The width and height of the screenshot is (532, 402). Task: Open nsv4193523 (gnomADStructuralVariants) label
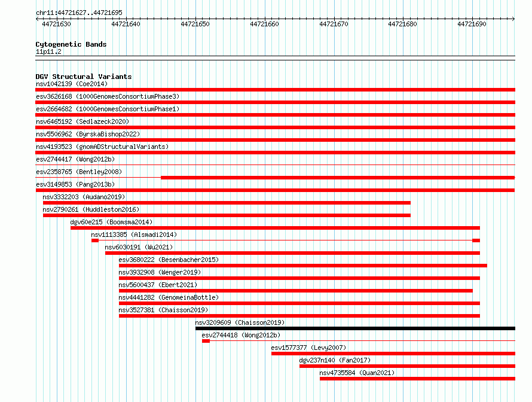click(102, 147)
